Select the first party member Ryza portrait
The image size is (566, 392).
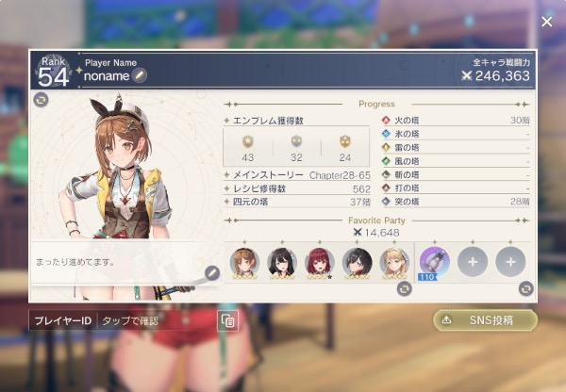click(244, 263)
